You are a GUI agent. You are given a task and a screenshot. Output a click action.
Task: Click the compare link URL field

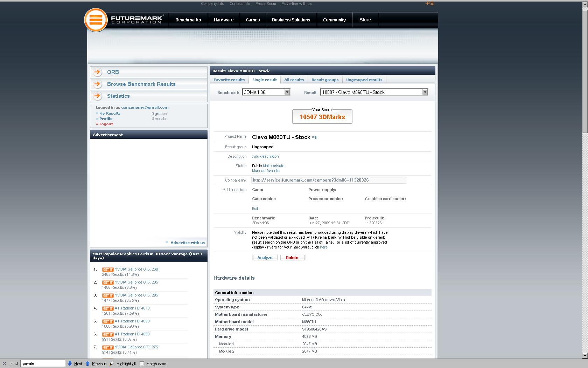pyautogui.click(x=329, y=180)
